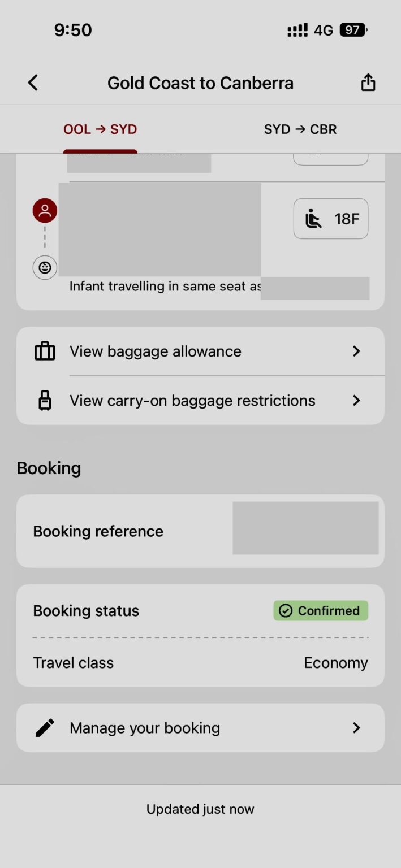Tap the checkmark icon inside the Confirmed badge
The height and width of the screenshot is (868, 401).
(285, 610)
